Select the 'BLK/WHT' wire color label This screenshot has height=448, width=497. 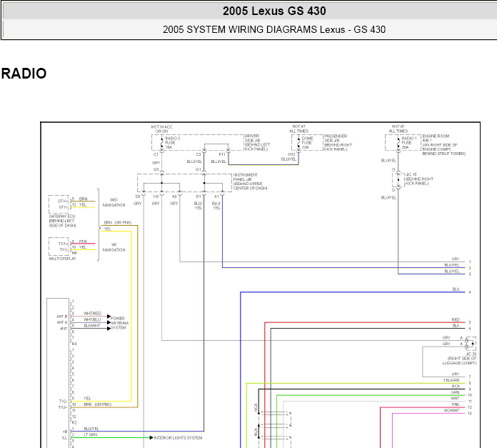tap(92, 326)
